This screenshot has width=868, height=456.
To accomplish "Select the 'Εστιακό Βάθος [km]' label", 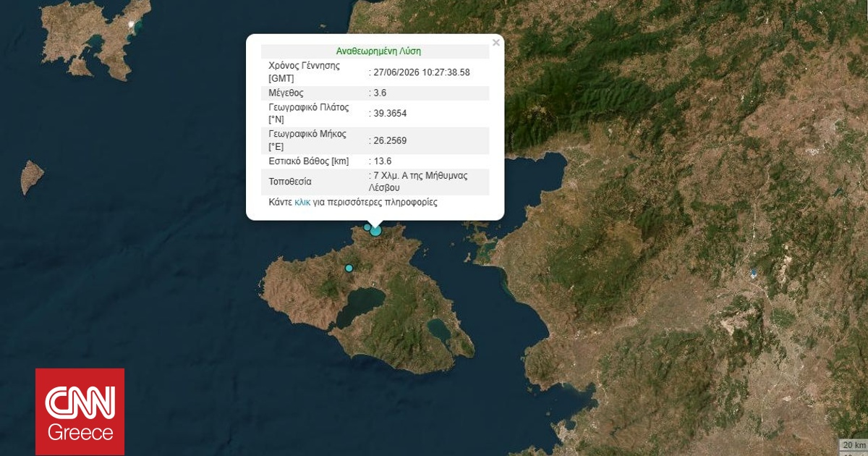I will point(310,161).
